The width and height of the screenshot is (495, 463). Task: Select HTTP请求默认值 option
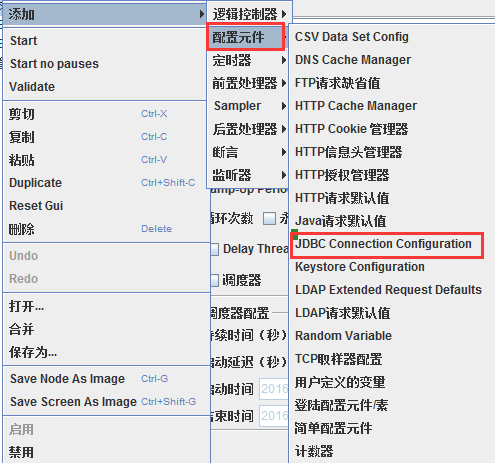tap(342, 198)
